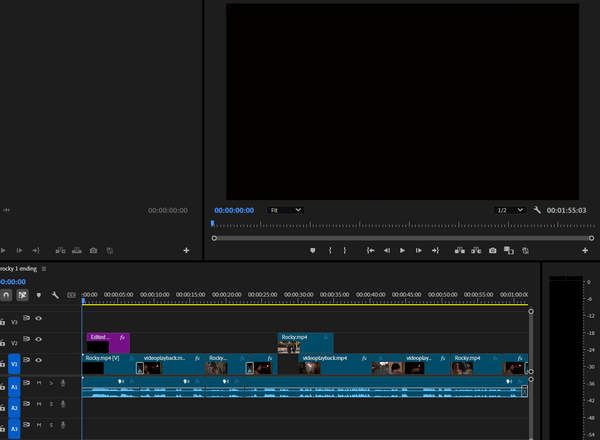Click the timeline playhead at start
The image size is (600, 440).
83,301
